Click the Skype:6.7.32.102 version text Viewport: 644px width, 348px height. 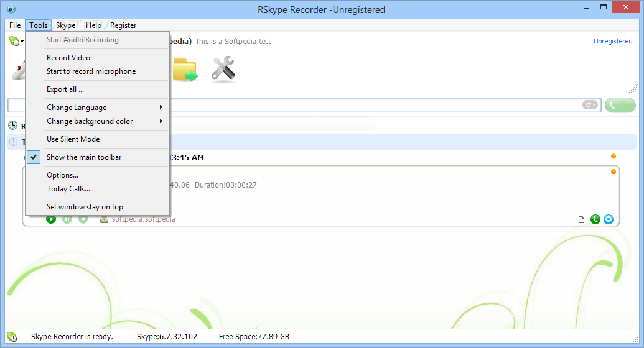167,337
